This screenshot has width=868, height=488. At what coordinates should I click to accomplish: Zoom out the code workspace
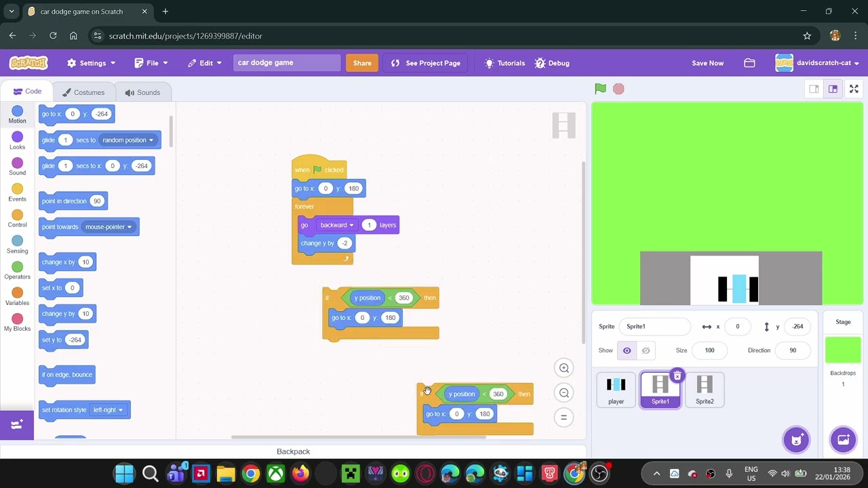click(x=564, y=393)
